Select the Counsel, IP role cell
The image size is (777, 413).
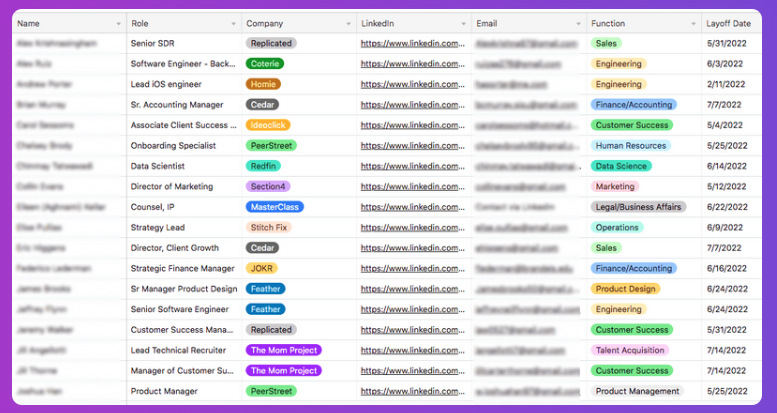coord(184,207)
